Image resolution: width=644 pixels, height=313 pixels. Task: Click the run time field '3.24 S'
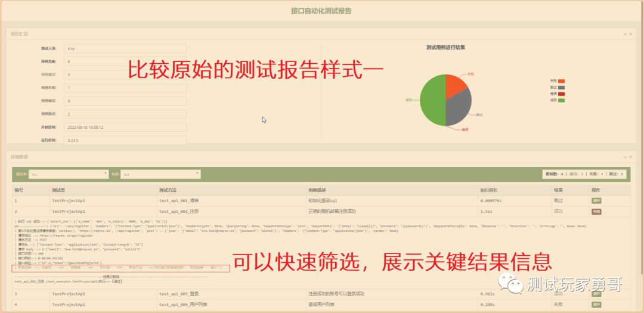click(x=125, y=140)
